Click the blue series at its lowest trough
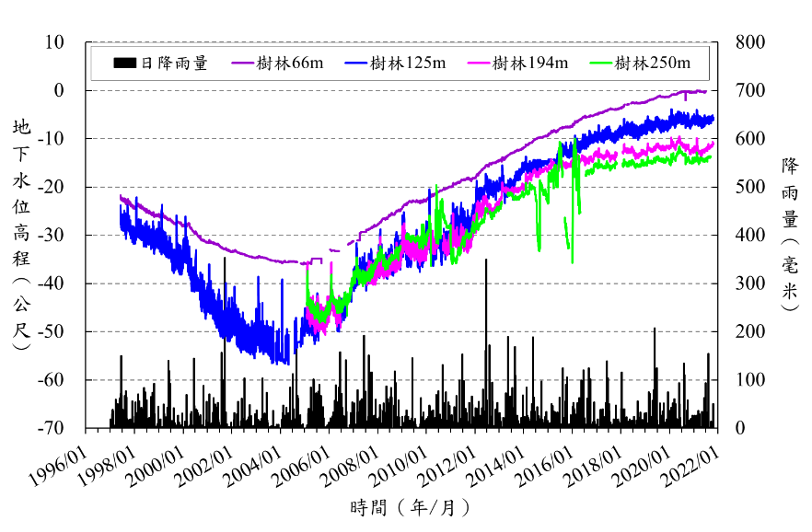The image size is (812, 532). point(287,362)
